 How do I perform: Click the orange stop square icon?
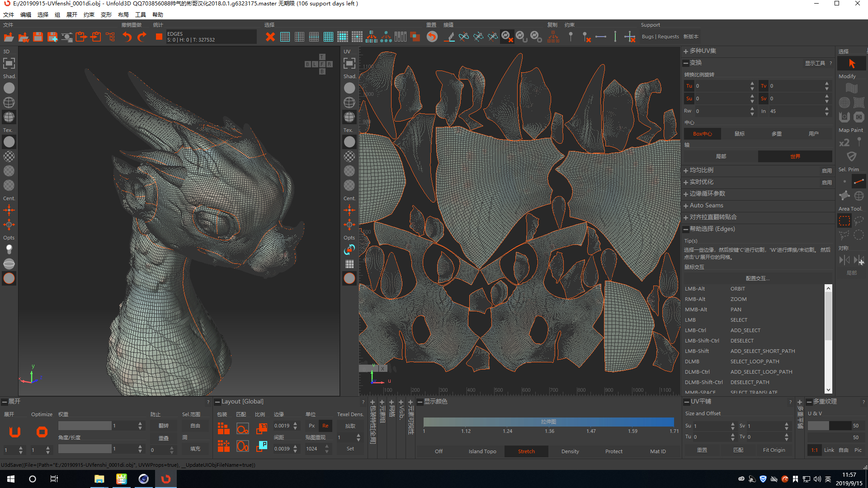159,37
